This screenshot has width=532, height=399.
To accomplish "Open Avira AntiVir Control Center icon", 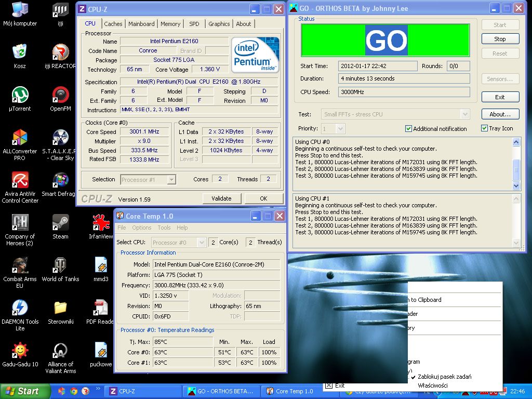I will (x=20, y=180).
